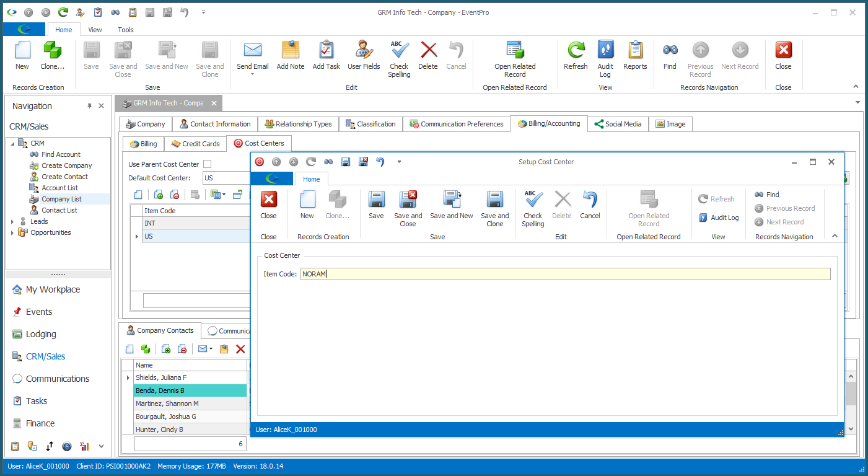Viewport: 868px width, 476px height.
Task: Switch to Credit Cards sub-tab
Action: (x=196, y=144)
